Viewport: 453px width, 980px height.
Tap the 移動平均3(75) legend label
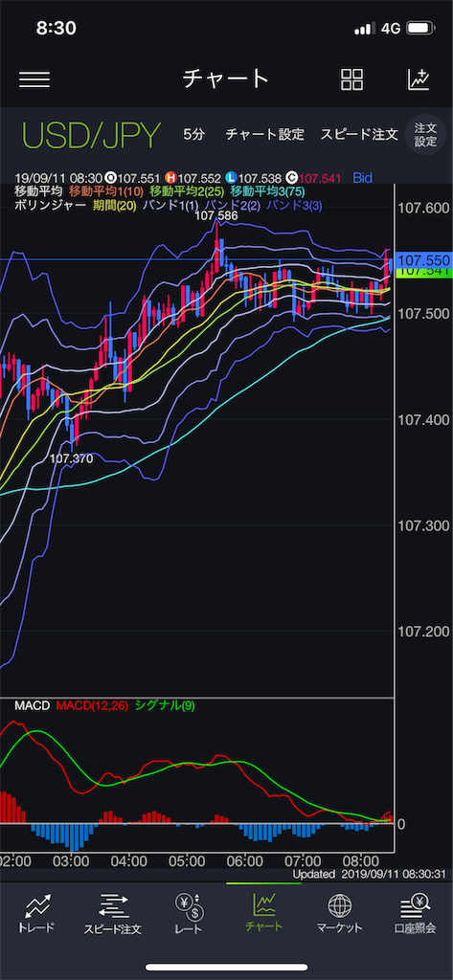tap(268, 190)
